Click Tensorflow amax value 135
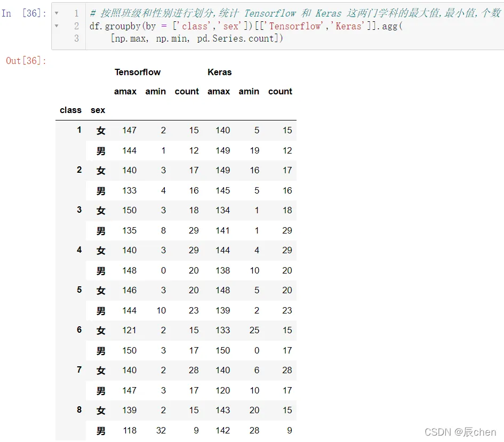The image size is (504, 442). (130, 231)
